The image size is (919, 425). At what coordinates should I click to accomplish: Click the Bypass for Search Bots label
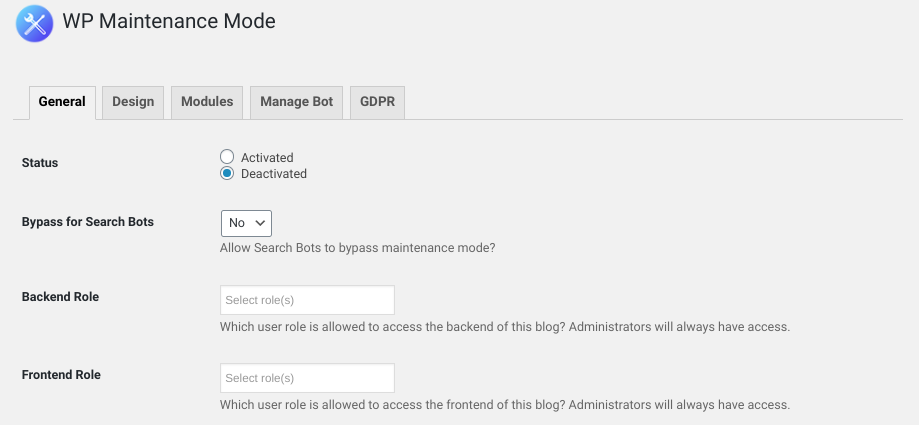coord(88,222)
